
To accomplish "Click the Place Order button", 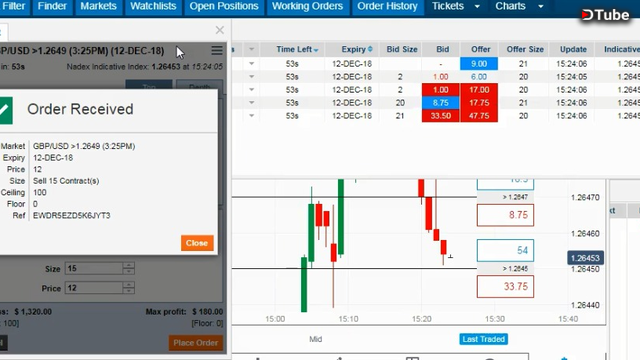I will coord(196,343).
